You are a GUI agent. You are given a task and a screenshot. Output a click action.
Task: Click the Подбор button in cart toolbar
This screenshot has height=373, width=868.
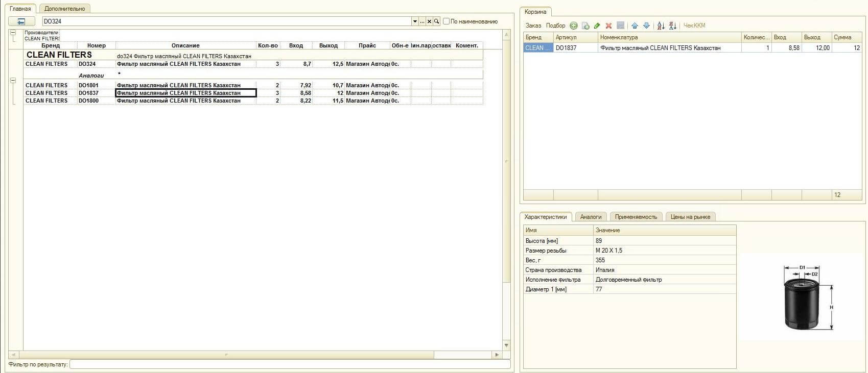tap(555, 26)
